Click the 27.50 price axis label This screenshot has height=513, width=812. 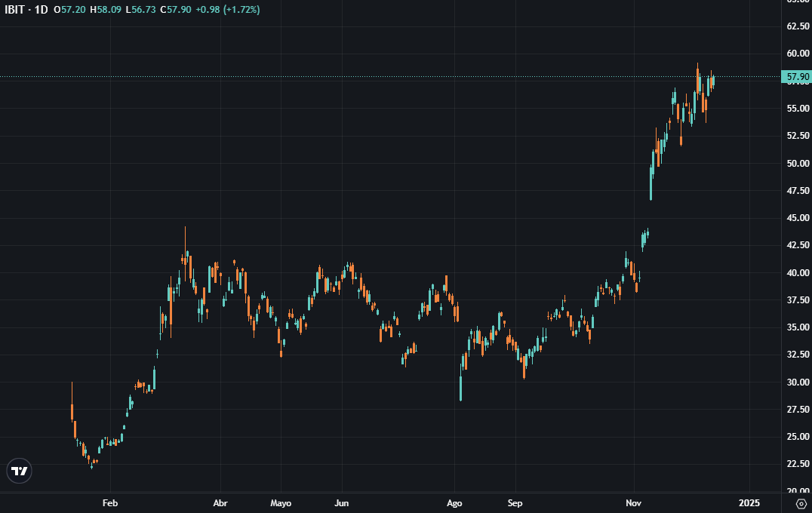(x=798, y=409)
